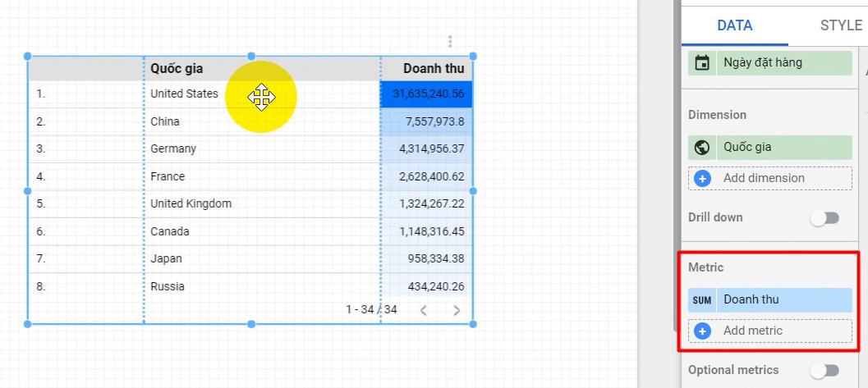
Task: Click the 4,314,956.37 revenue value
Action: (x=432, y=148)
